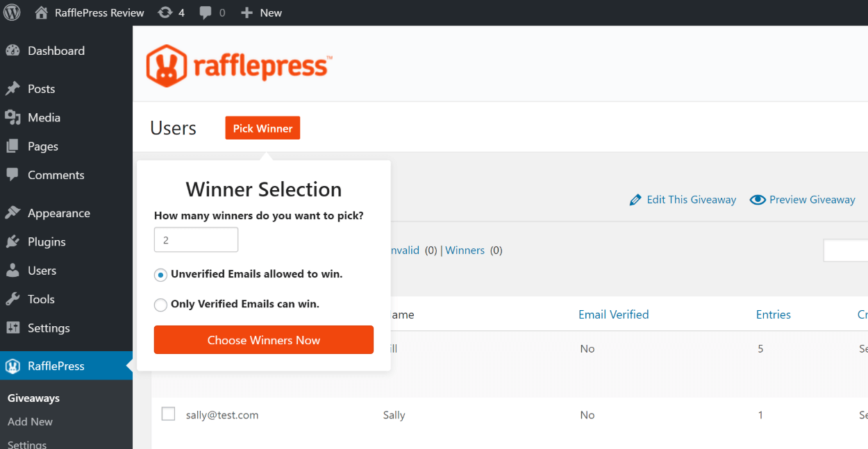This screenshot has width=868, height=449.
Task: Click the WordPress logo icon
Action: click(12, 12)
